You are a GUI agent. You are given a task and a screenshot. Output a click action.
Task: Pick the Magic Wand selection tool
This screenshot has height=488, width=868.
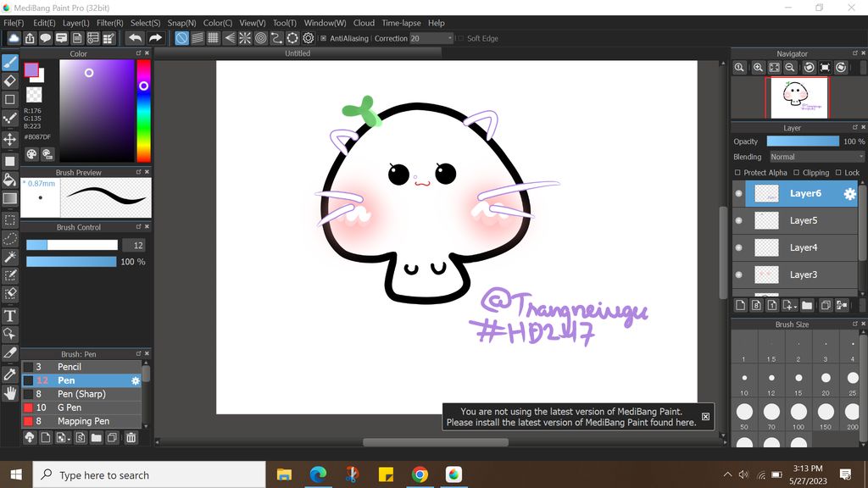click(x=10, y=257)
